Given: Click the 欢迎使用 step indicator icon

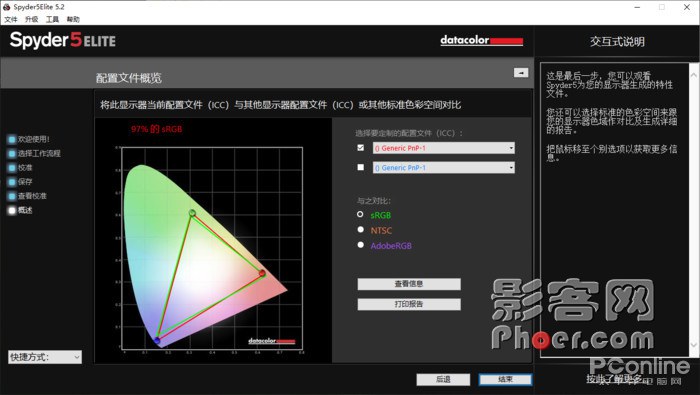Looking at the screenshot, I should pos(12,139).
